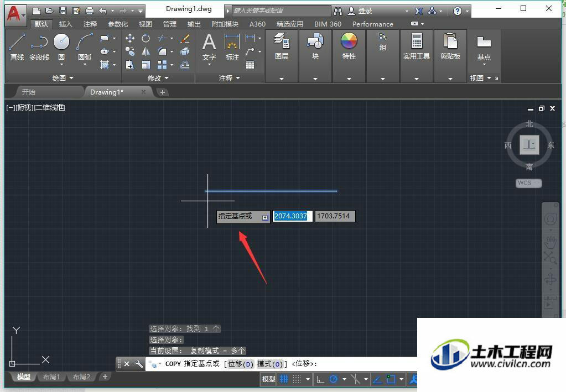Insert a table from annotation panel
Screen dimensions: 566x392
[x=250, y=65]
